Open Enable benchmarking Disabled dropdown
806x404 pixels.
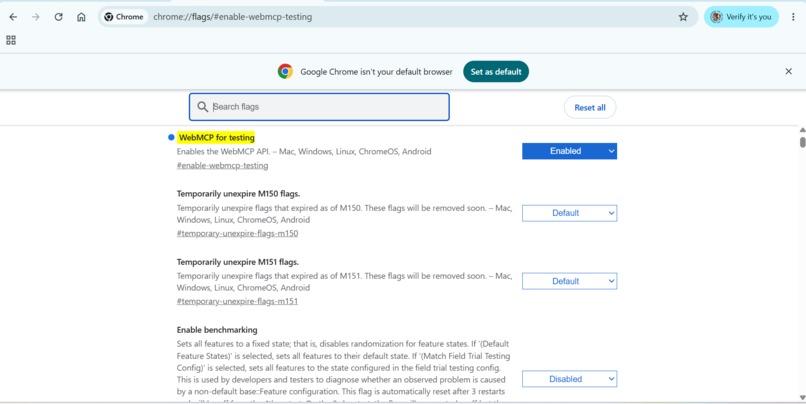pyautogui.click(x=570, y=379)
